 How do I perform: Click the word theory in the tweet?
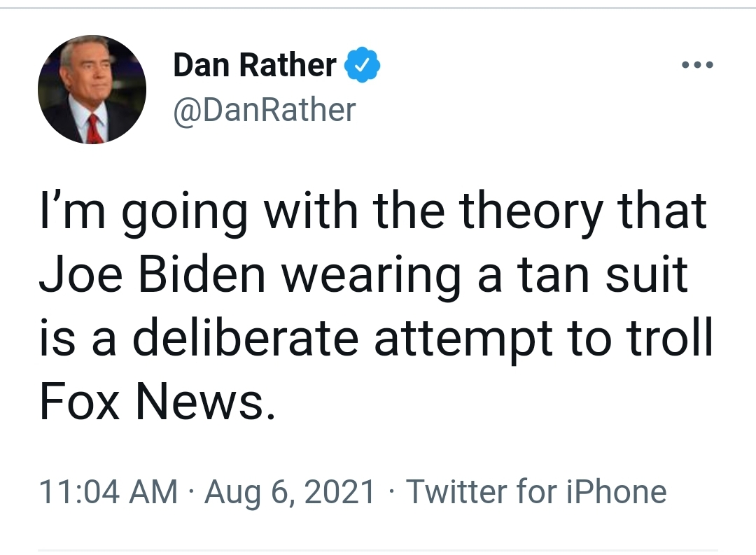click(x=531, y=211)
